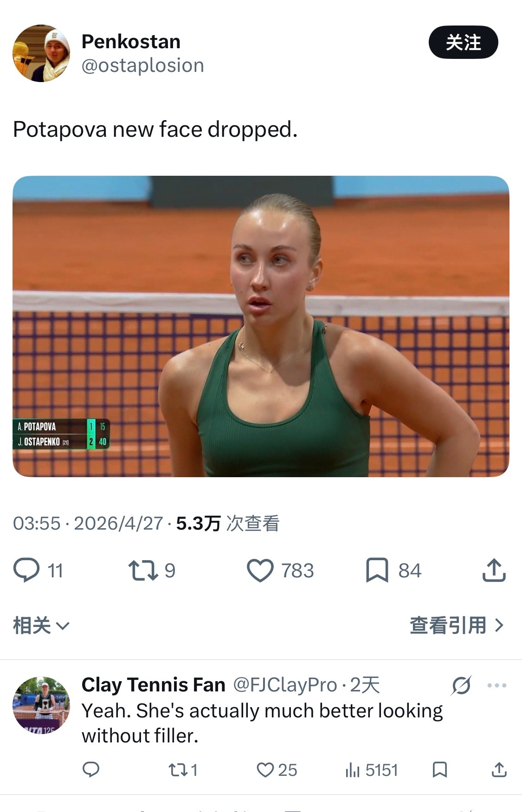
Task: View the Potapova match image full screen
Action: 261,326
